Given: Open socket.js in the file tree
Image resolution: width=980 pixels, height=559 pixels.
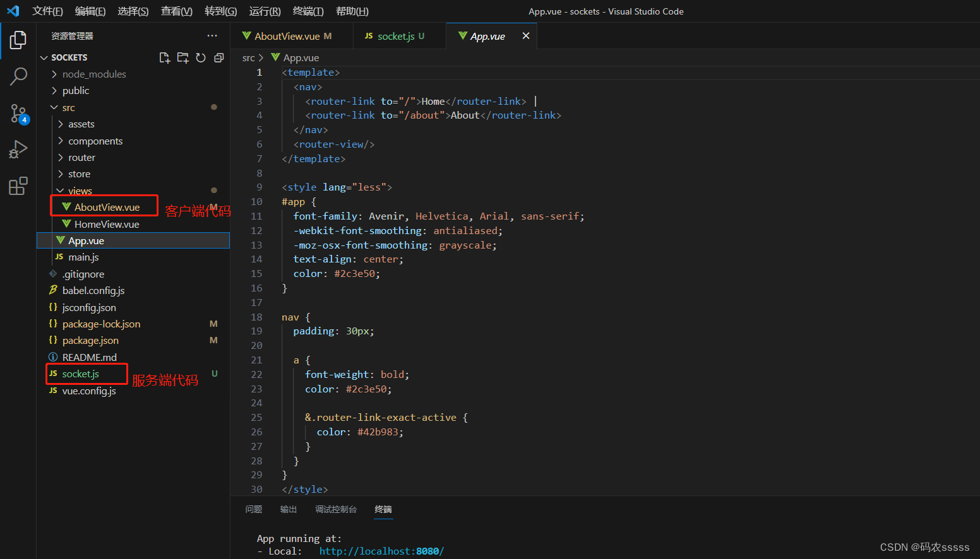Looking at the screenshot, I should pos(133,374).
